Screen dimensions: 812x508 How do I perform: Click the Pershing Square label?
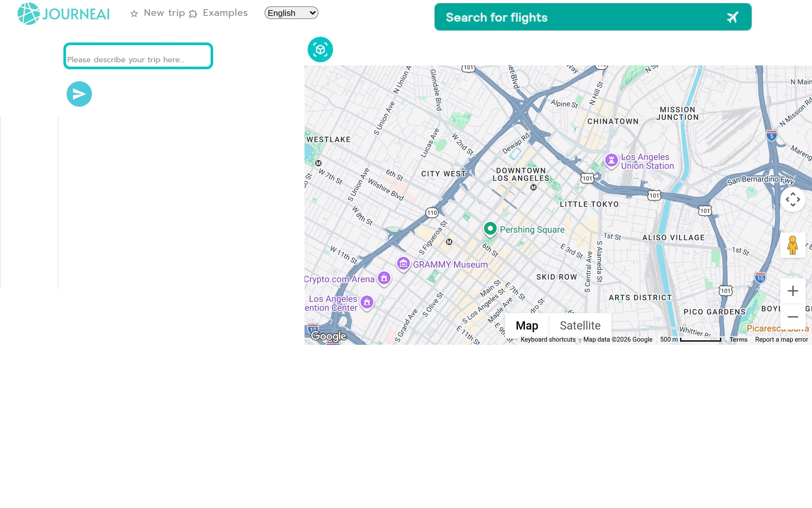[x=532, y=230]
